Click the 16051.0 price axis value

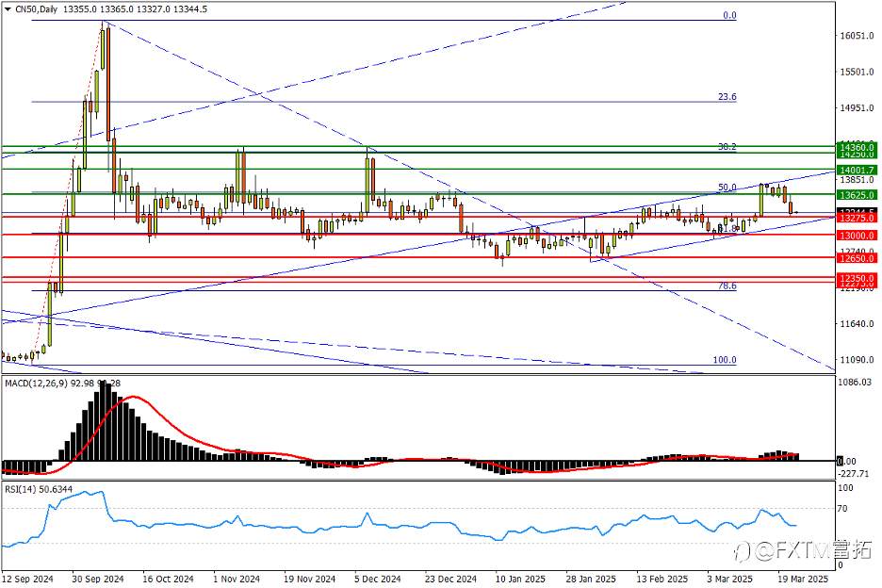pos(857,36)
